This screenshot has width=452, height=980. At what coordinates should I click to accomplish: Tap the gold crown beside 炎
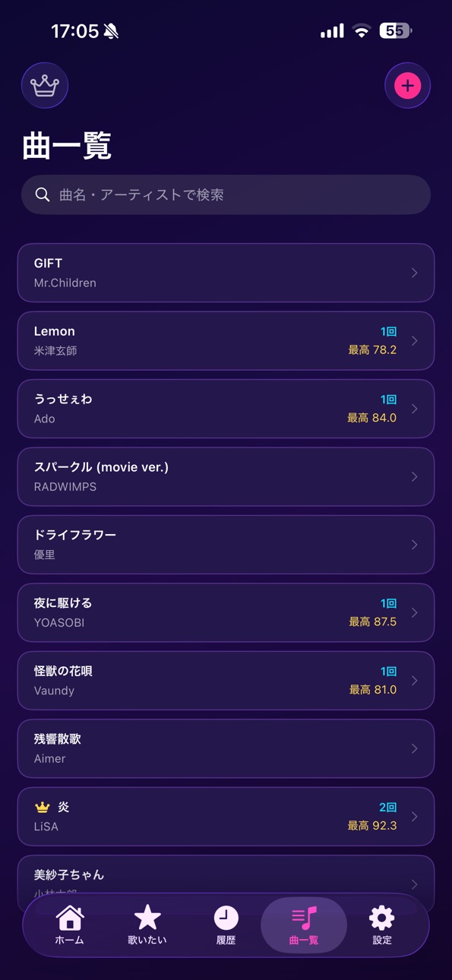[x=43, y=807]
